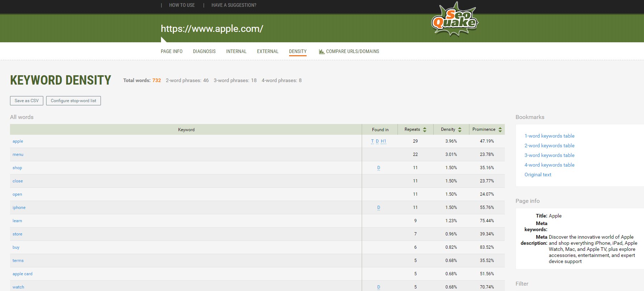Click the keyword 'apple card'
Screen dimensions: 644x291
pos(22,274)
